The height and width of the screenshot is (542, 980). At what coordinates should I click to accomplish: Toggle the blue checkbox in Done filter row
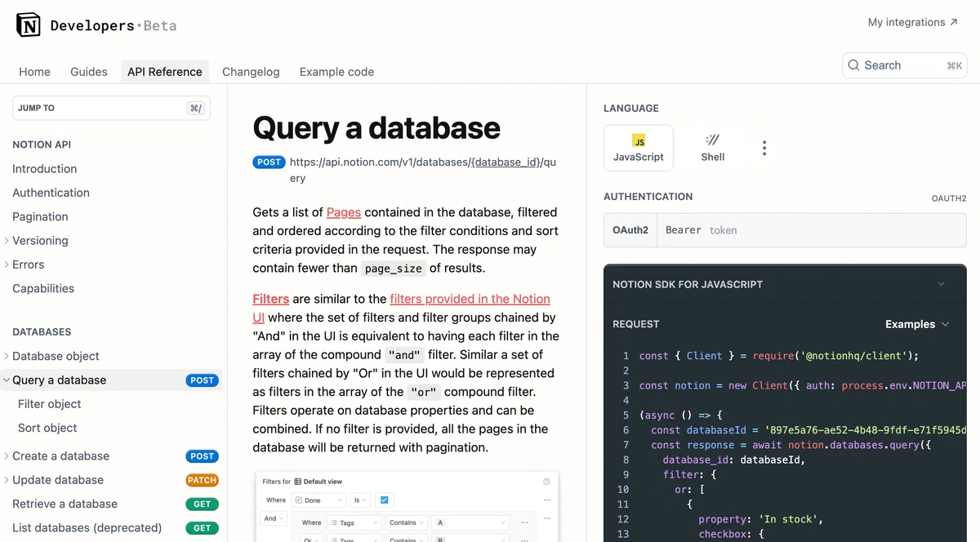384,500
